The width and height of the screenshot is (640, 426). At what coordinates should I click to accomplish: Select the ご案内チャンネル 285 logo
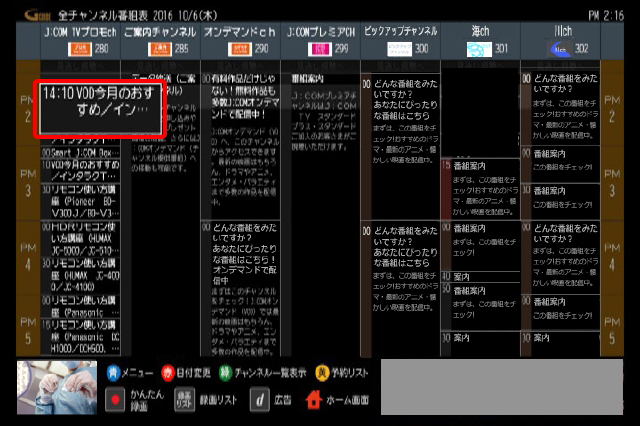(x=160, y=49)
